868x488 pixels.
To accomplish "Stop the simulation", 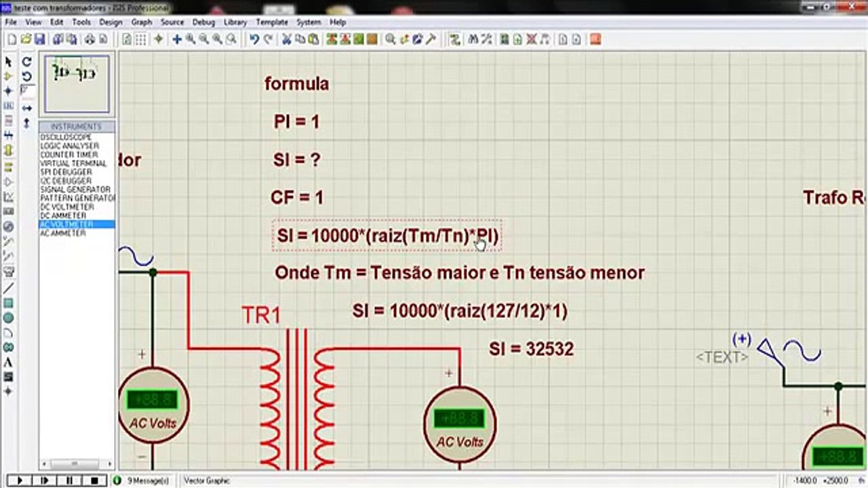I will (x=95, y=481).
